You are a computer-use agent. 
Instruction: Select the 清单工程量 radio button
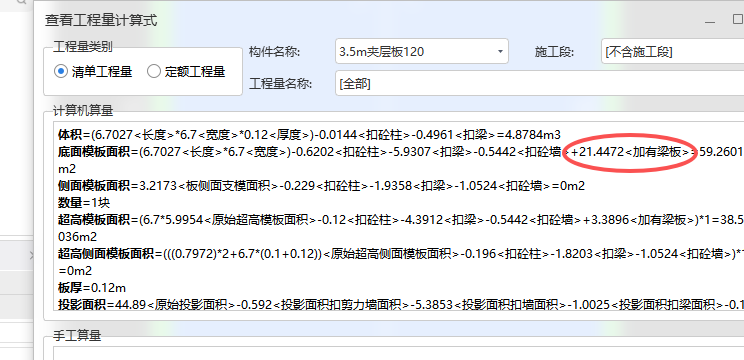pyautogui.click(x=61, y=72)
